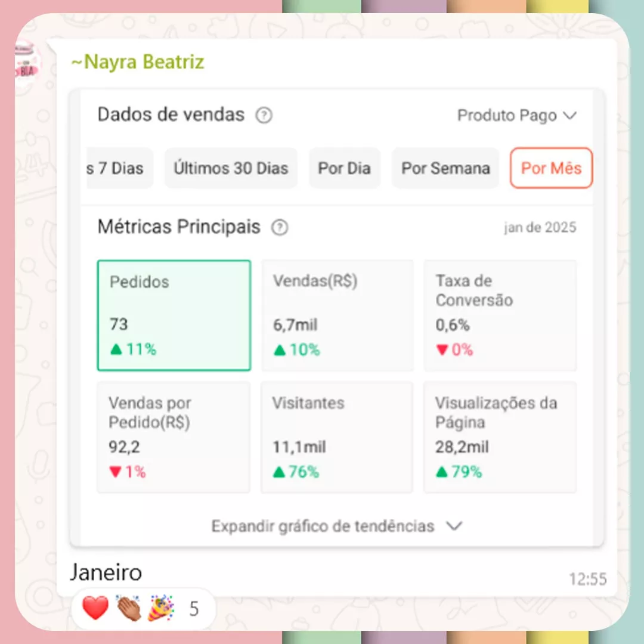Select the Visitantes metric card
This screenshot has width=644, height=644.
(337, 437)
